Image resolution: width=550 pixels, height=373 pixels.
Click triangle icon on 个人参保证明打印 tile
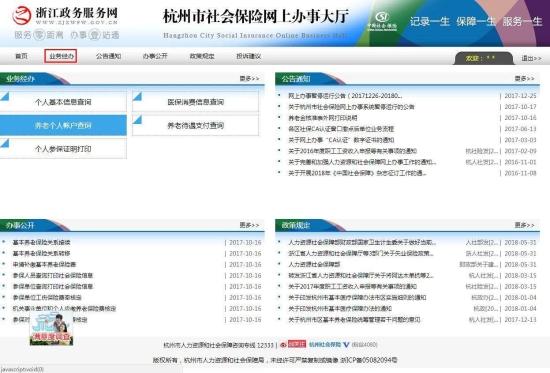5,143
